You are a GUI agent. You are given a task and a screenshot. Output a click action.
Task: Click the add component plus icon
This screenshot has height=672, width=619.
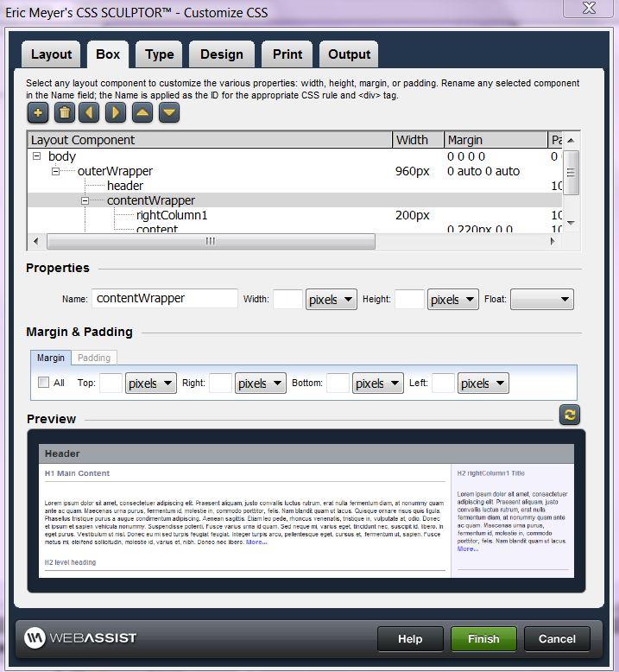(38, 112)
